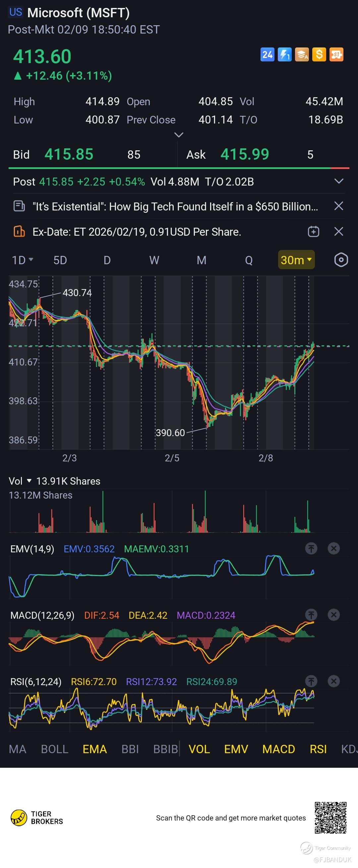
Task: Tap the RSI6:72.70 reading
Action: point(93,682)
